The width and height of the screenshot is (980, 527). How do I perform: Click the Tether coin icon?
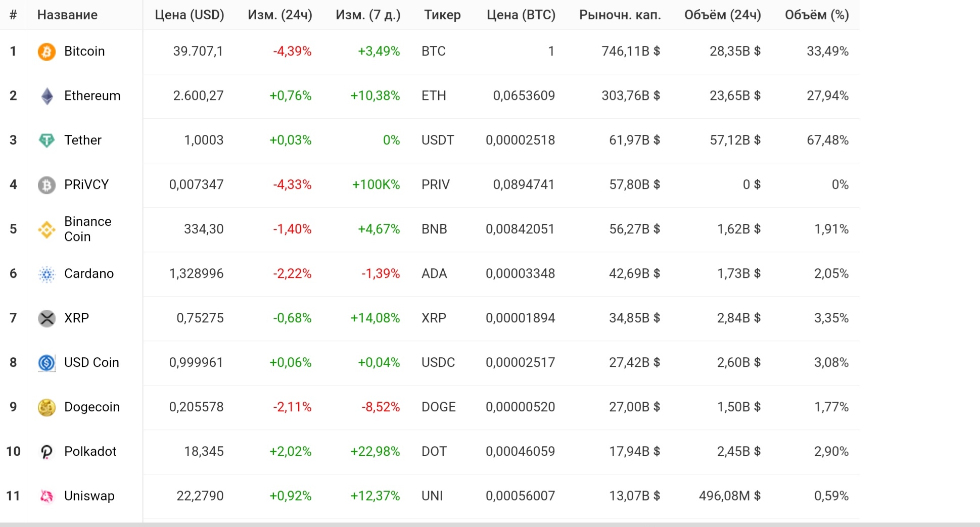tap(46, 140)
